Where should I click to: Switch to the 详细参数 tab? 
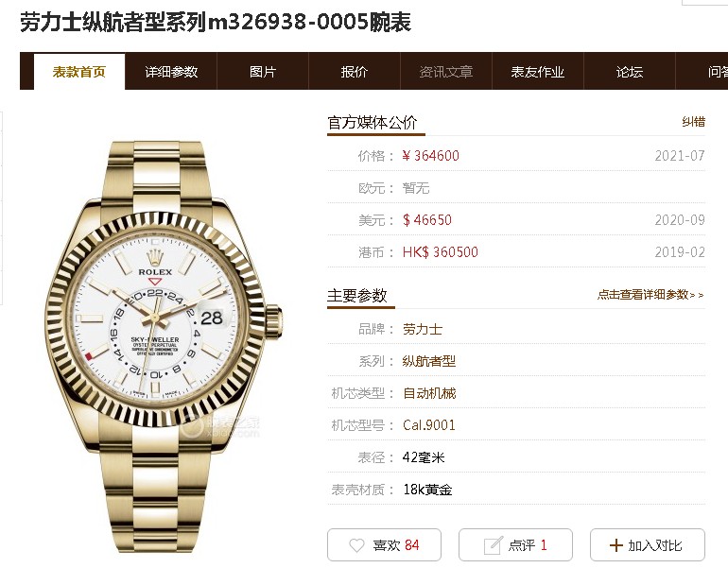[171, 72]
